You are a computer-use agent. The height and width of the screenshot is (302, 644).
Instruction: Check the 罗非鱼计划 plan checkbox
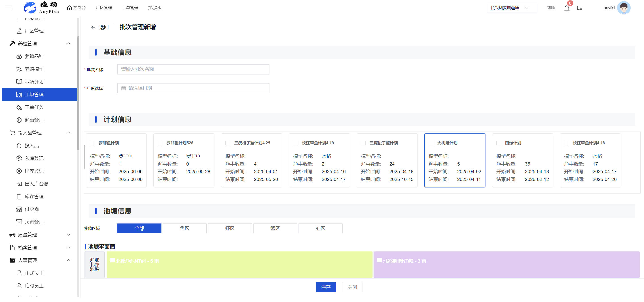click(x=93, y=143)
